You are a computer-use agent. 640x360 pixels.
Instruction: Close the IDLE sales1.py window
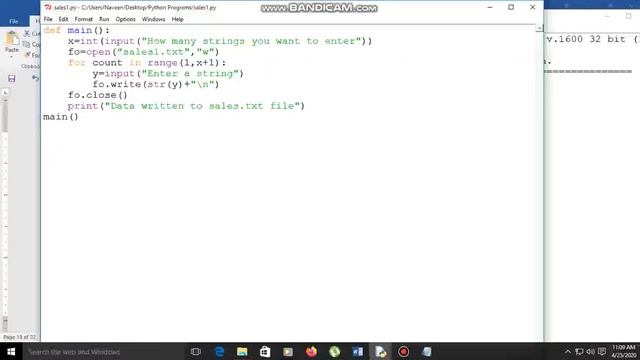pos(532,7)
